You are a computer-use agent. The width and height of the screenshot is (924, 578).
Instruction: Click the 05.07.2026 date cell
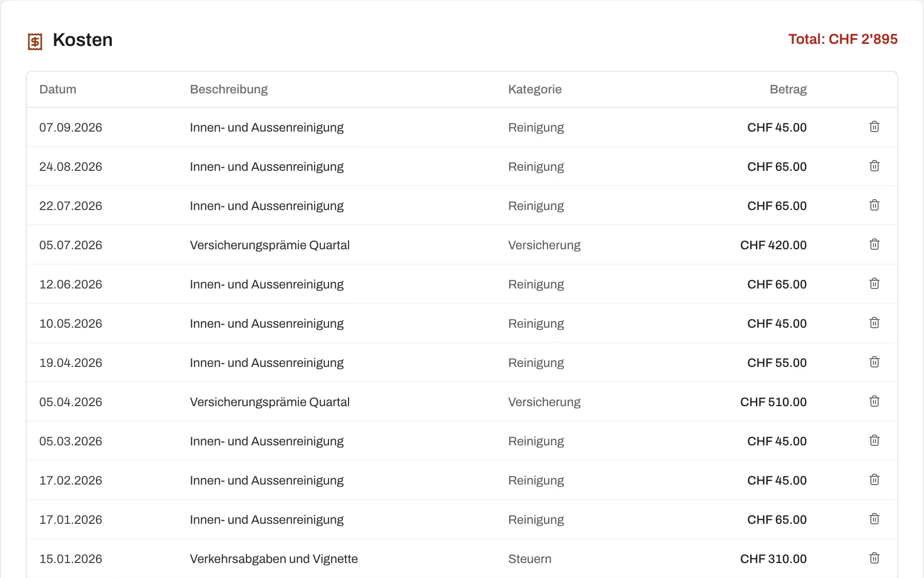click(71, 245)
